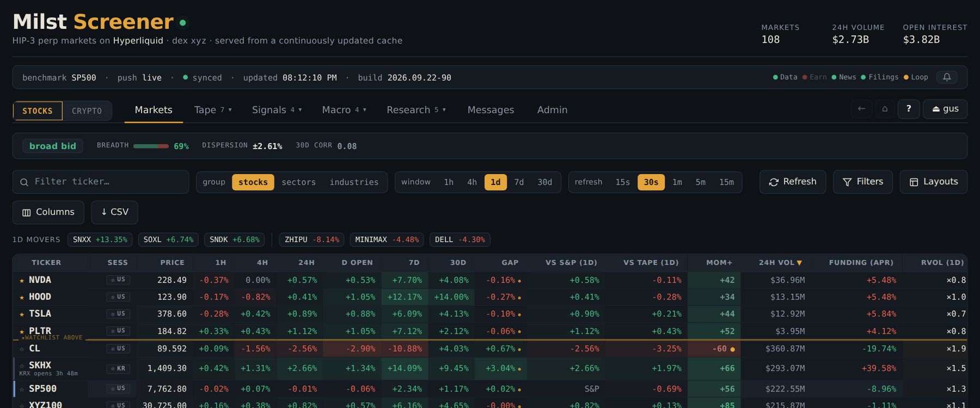Expand the Signals menu dropdown

click(277, 110)
